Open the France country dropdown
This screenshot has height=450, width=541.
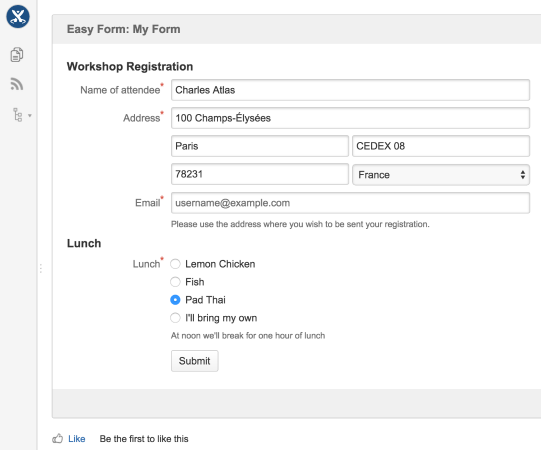click(441, 175)
